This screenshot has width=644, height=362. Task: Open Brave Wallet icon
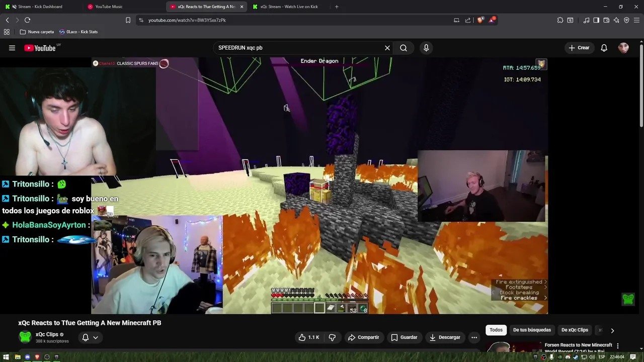(x=606, y=20)
